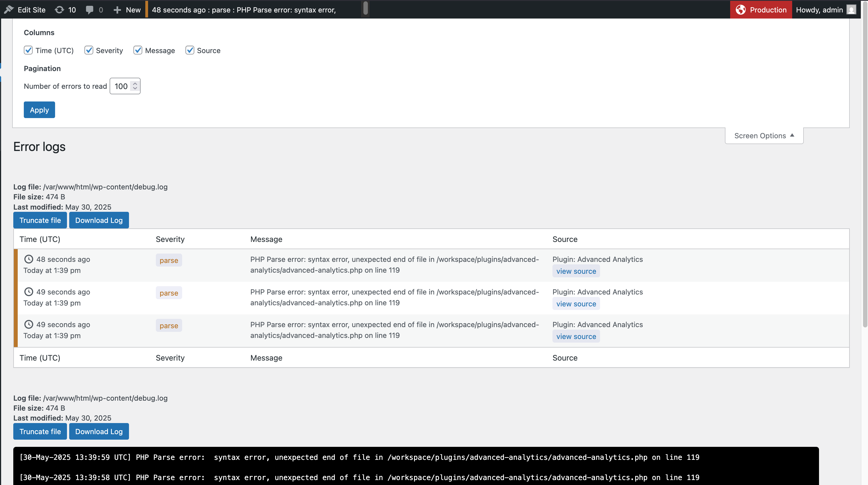868x485 pixels.
Task: Uncheck the Source column checkbox
Action: pos(190,50)
